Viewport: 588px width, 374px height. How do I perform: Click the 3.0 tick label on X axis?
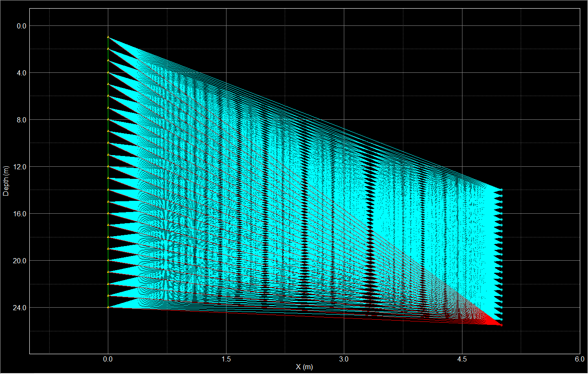click(344, 359)
